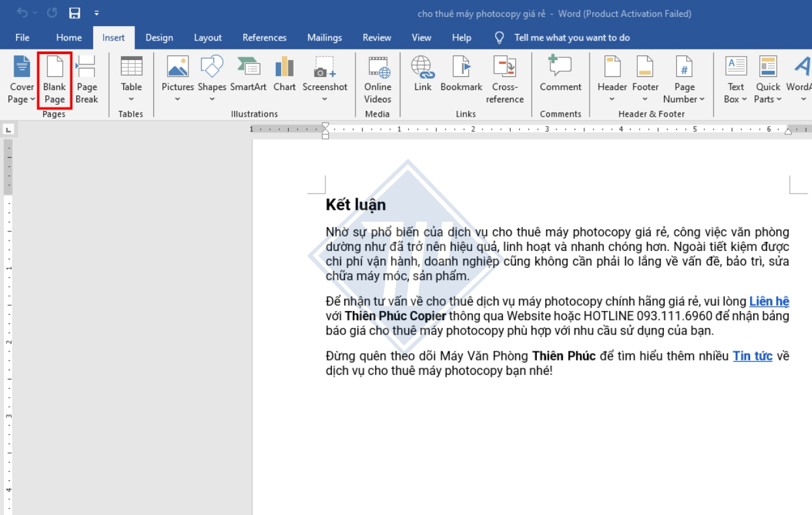Switch to the Layout tab
This screenshot has height=515, width=812.
click(207, 38)
